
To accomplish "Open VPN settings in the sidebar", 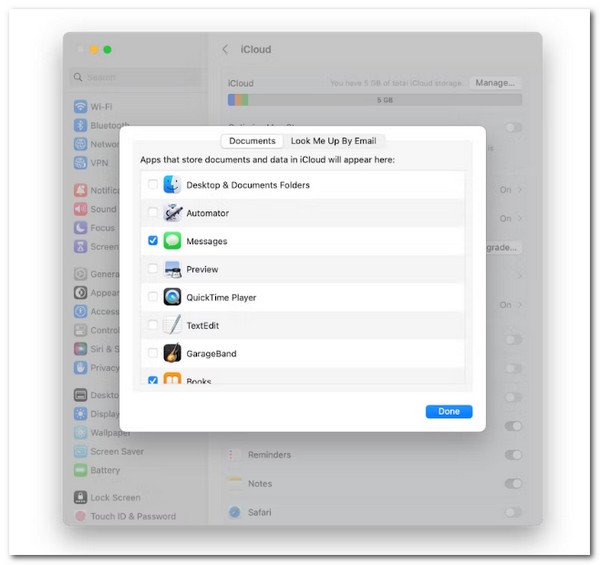I will point(91,163).
